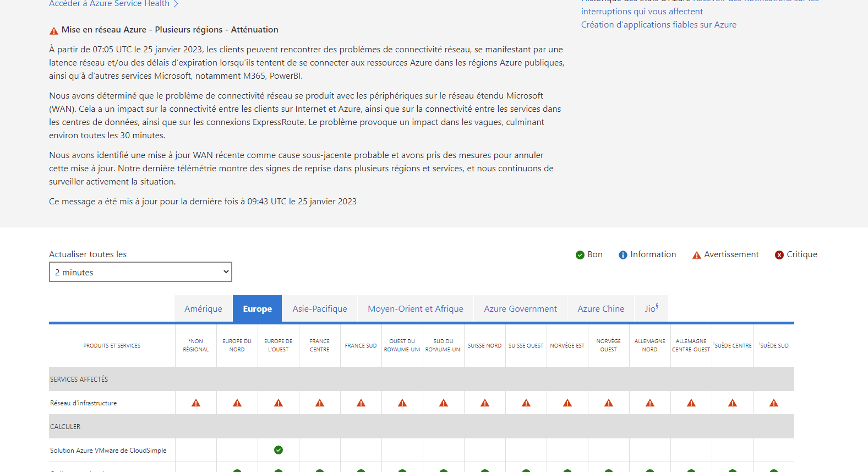868x472 pixels.
Task: Open Création d'applications fiables sur Azure link
Action: click(x=659, y=24)
